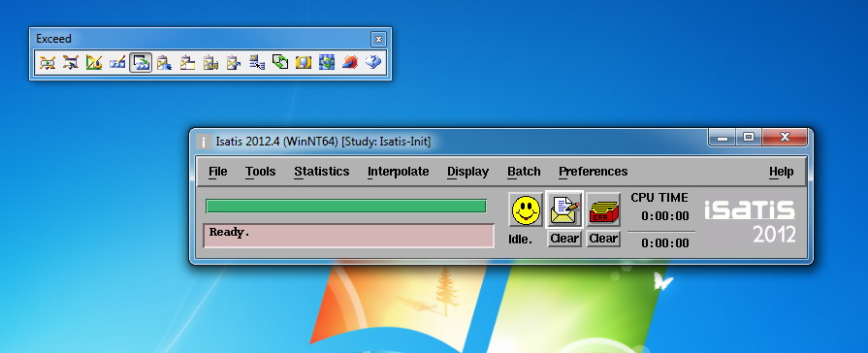Open the Batch menu
Image resolution: width=868 pixels, height=353 pixels.
tap(524, 172)
